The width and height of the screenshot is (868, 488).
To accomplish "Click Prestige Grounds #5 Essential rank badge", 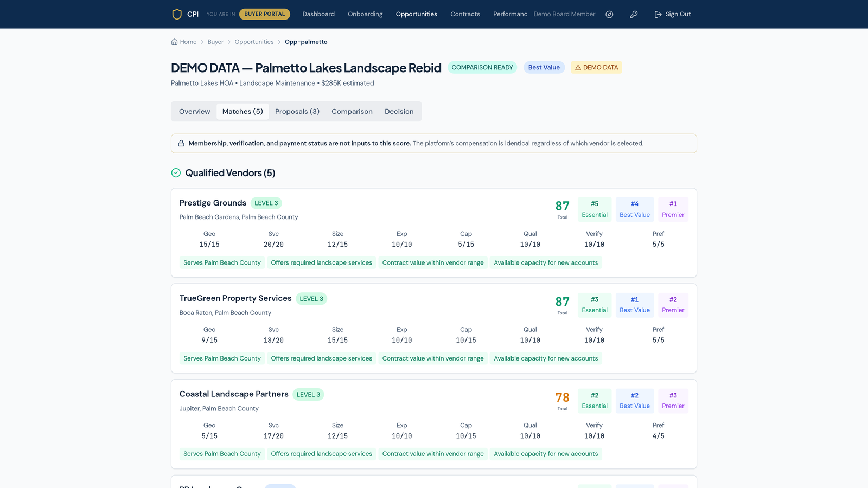I will (x=595, y=209).
